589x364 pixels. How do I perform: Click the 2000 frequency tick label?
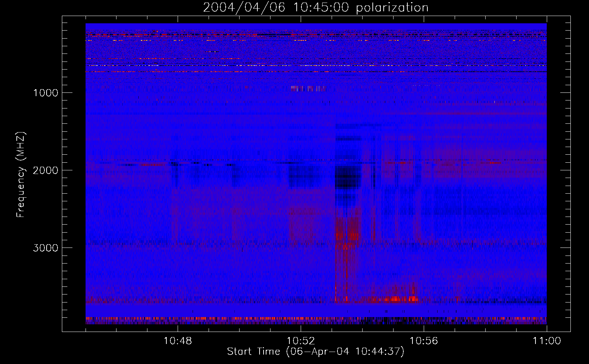(46, 170)
